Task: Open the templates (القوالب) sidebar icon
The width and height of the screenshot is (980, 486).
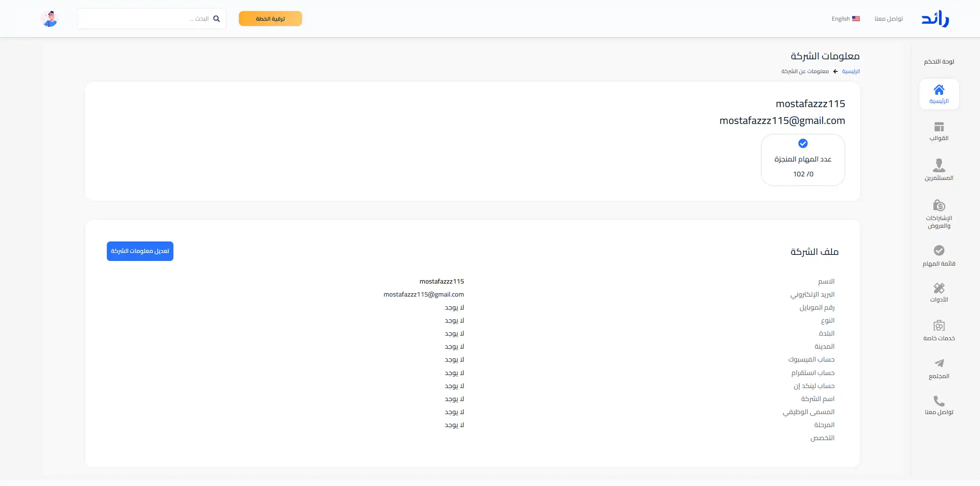Action: click(x=939, y=127)
